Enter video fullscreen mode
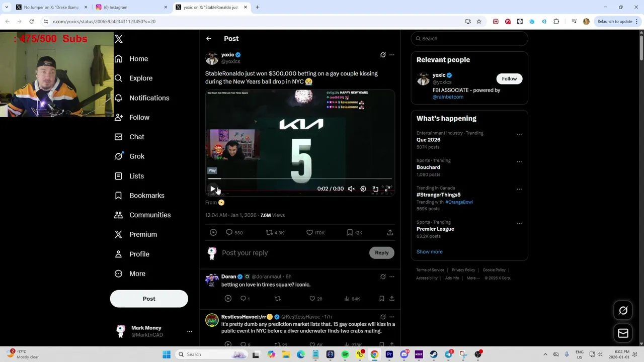This screenshot has height=362, width=644. 387,189
